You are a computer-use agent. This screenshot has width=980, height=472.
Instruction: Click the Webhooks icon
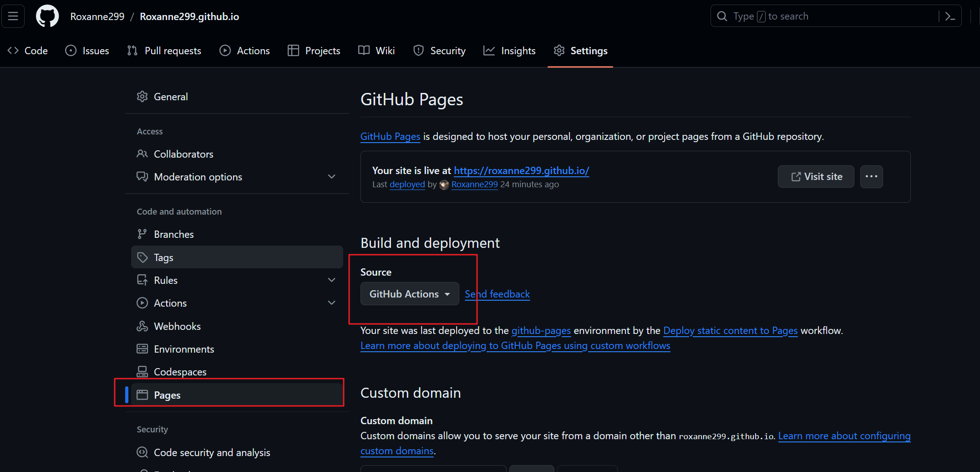pos(142,326)
